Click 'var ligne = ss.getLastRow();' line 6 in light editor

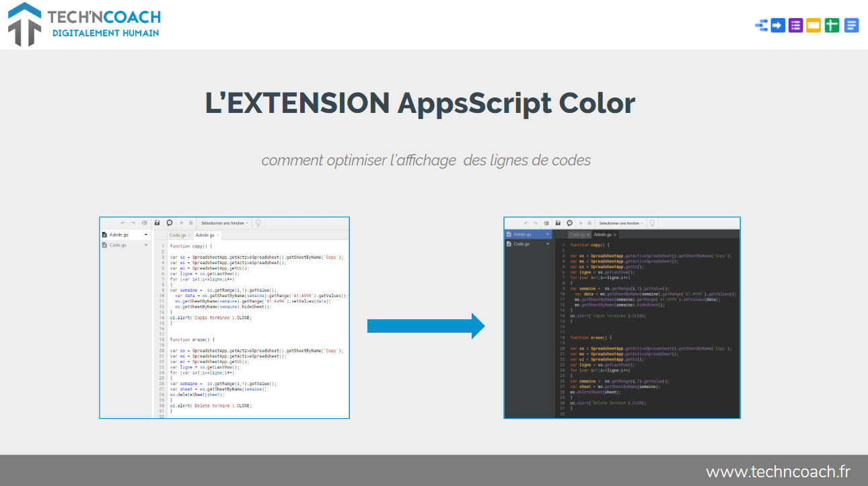click(x=205, y=274)
